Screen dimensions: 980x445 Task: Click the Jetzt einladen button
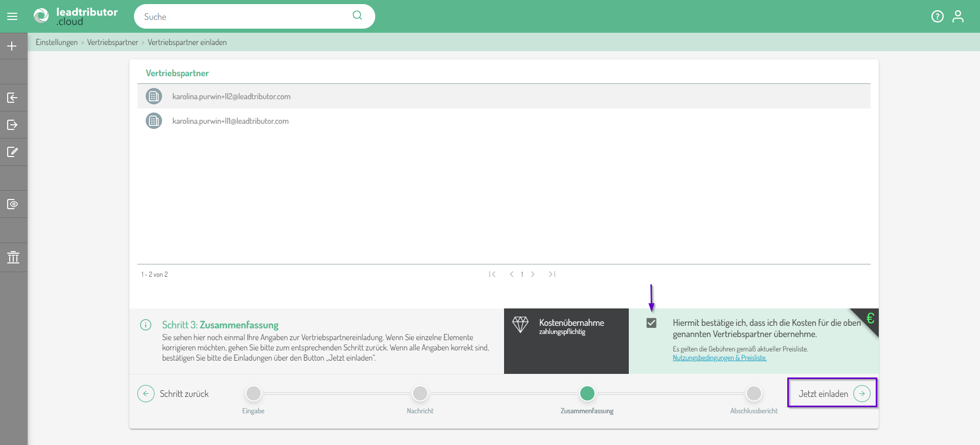coord(832,393)
